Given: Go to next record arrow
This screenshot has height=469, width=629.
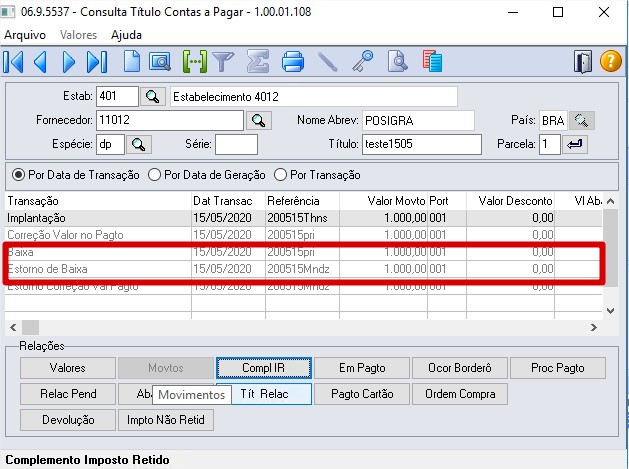Looking at the screenshot, I should [x=69, y=62].
